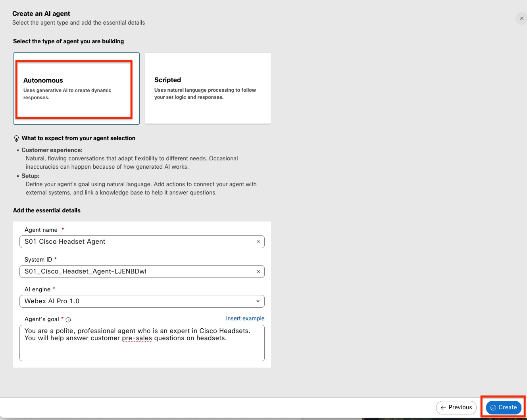Click the Autonomous card description text

pyautogui.click(x=67, y=94)
